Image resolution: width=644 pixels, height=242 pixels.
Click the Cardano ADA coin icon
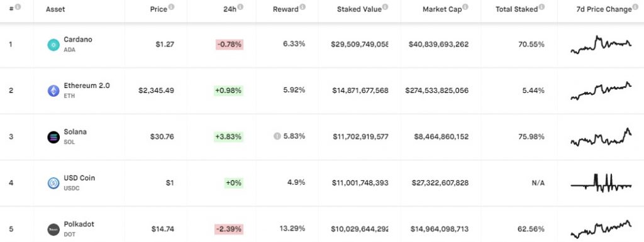click(53, 45)
